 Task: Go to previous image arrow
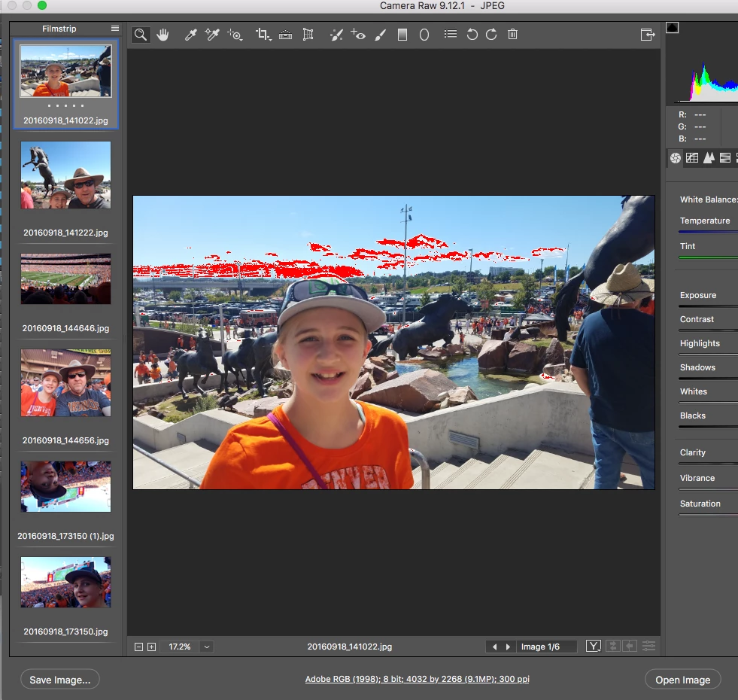[495, 647]
